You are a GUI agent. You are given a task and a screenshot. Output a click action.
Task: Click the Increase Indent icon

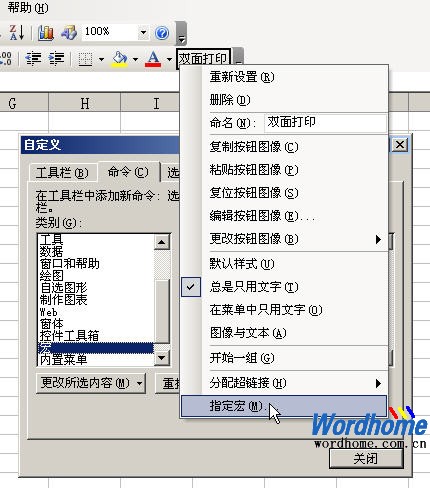point(56,59)
